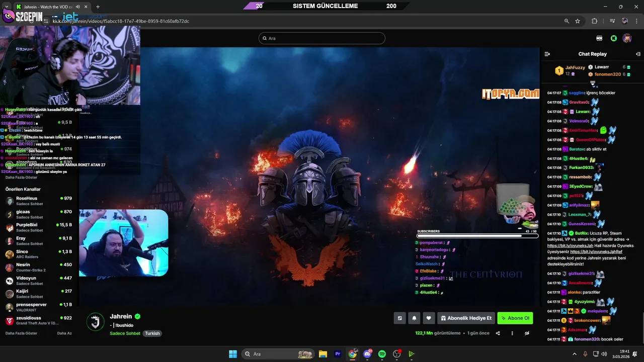Open the browser zoom magnifier icon

[x=567, y=21]
